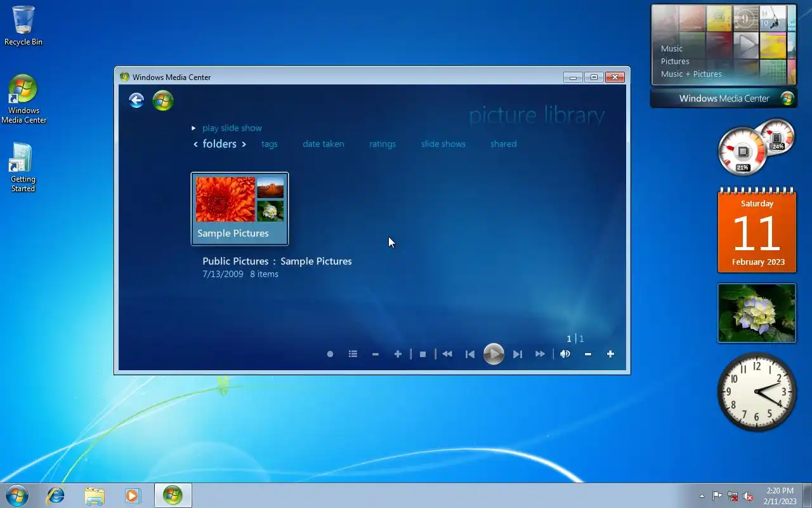The width and height of the screenshot is (812, 508).
Task: Click the Public Pictures : Sample Pictures text
Action: point(277,261)
